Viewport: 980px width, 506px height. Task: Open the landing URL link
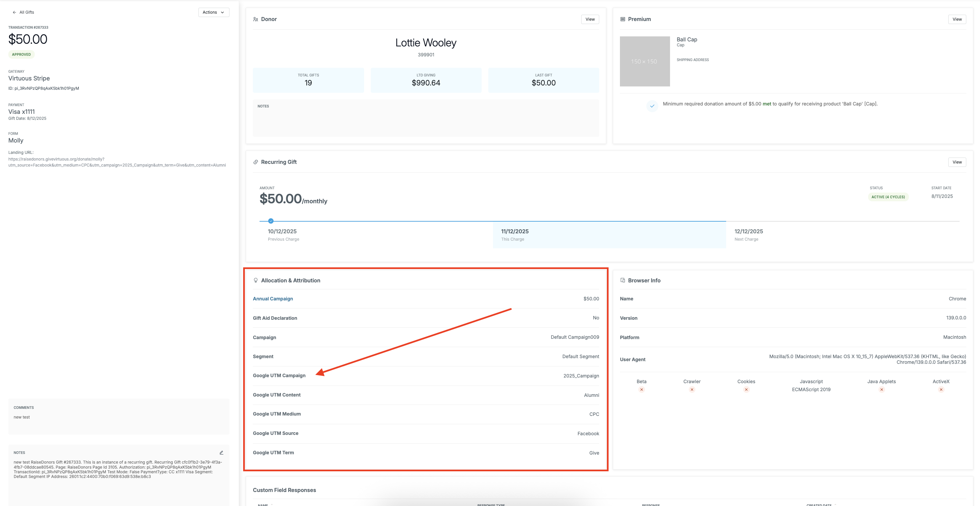117,162
